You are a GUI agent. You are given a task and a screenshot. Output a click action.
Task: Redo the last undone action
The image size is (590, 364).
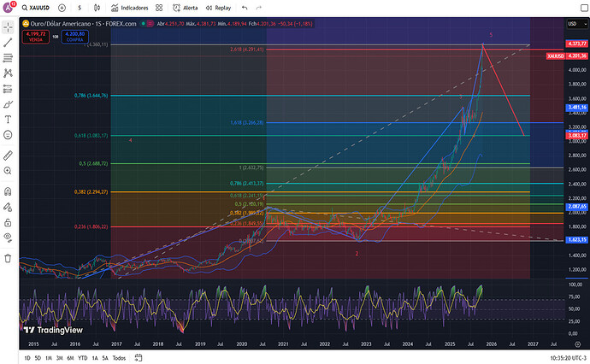258,8
